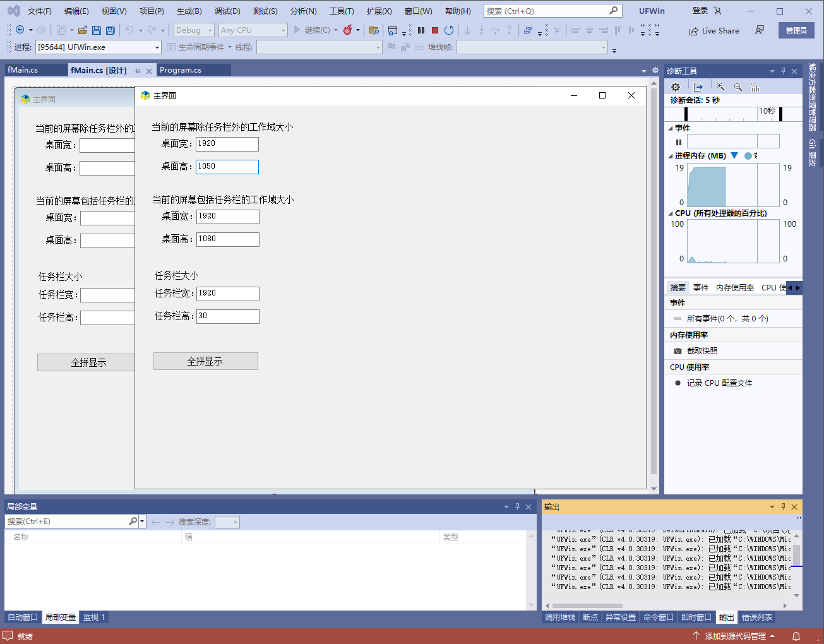Collapse the CPU usage graph section
Viewport: 824px width, 644px height.
tap(671, 213)
